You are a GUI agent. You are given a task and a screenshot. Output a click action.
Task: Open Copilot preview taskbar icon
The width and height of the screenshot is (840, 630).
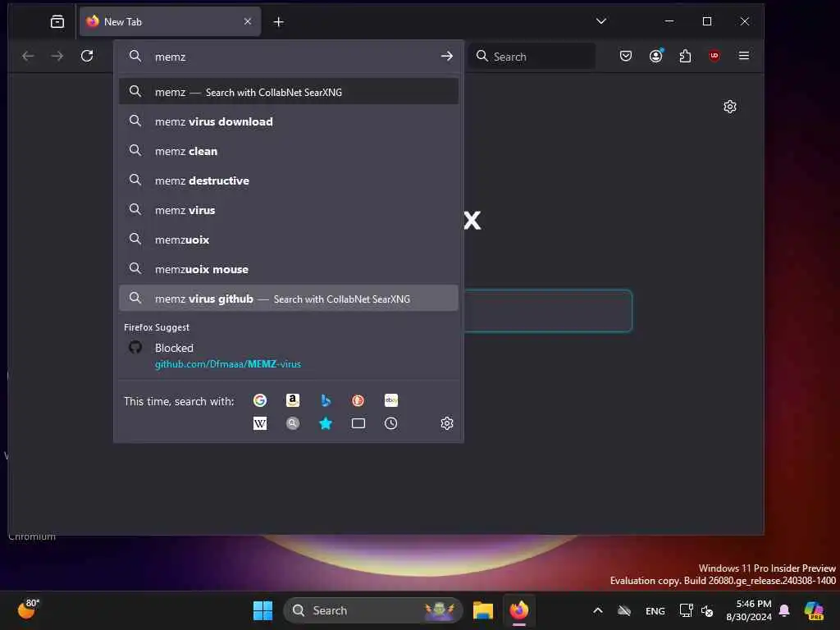[813, 610]
